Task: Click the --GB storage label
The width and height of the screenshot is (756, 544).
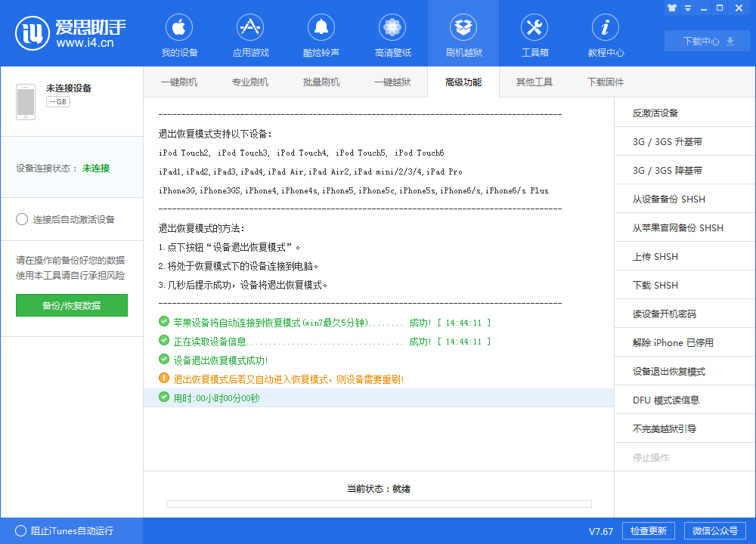Action: point(58,102)
